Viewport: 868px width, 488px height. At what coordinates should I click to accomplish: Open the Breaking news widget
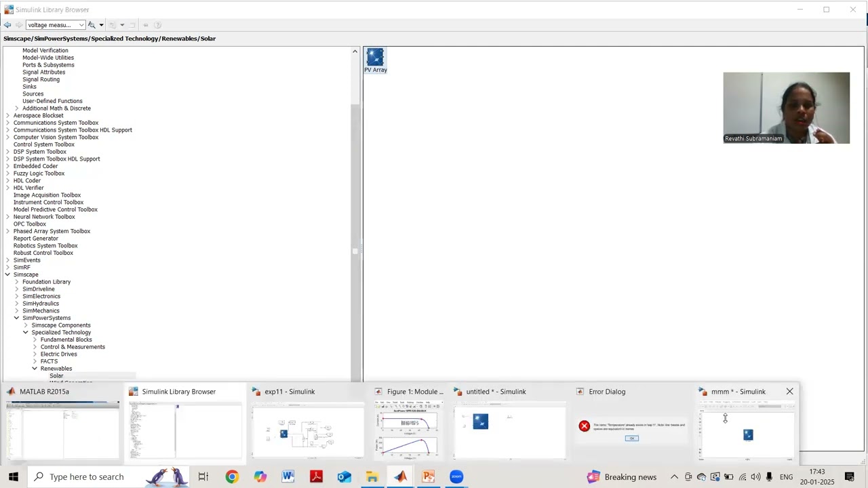pyautogui.click(x=622, y=477)
